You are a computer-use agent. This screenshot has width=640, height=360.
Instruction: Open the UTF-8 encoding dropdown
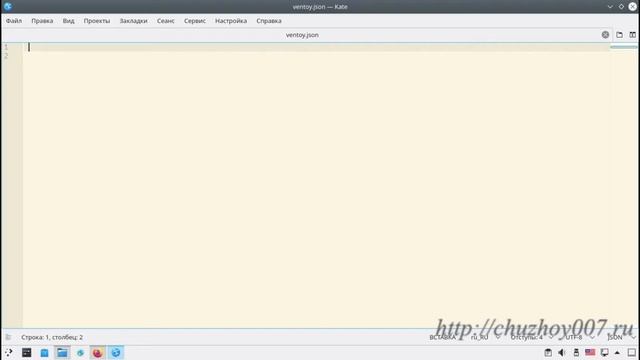579,337
